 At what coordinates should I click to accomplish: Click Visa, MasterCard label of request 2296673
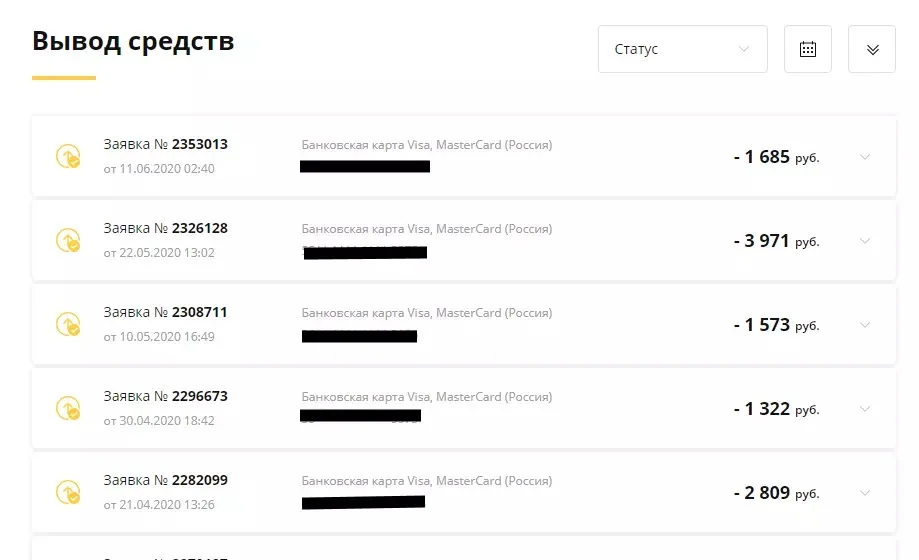(426, 397)
